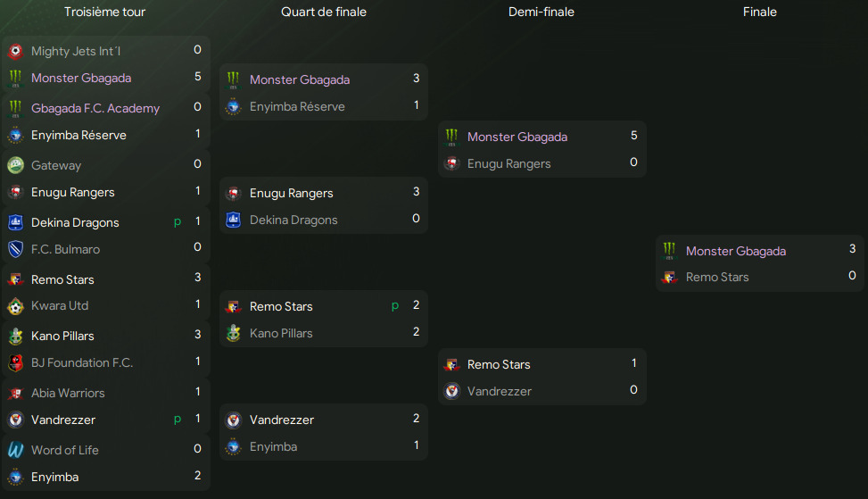
Task: Open Gbagada F.C. Academy team link
Action: click(95, 109)
